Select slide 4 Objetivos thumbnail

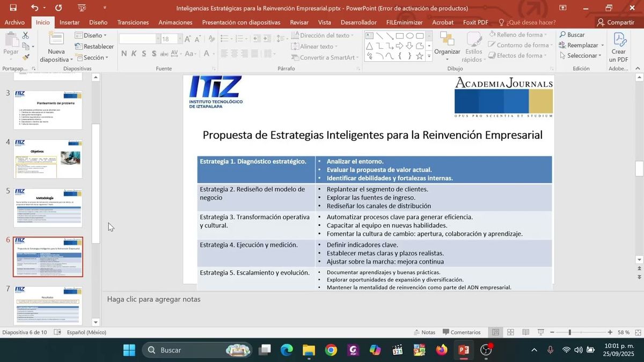pyautogui.click(x=48, y=159)
